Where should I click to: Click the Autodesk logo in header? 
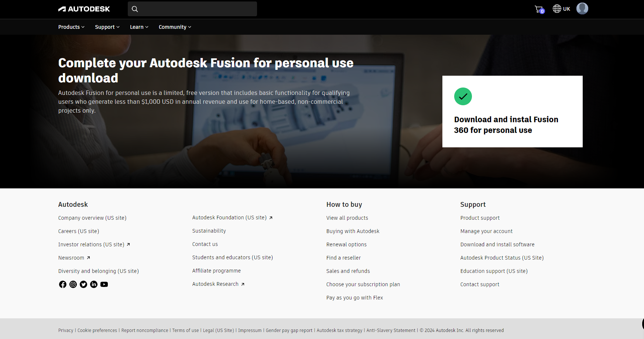coord(84,9)
